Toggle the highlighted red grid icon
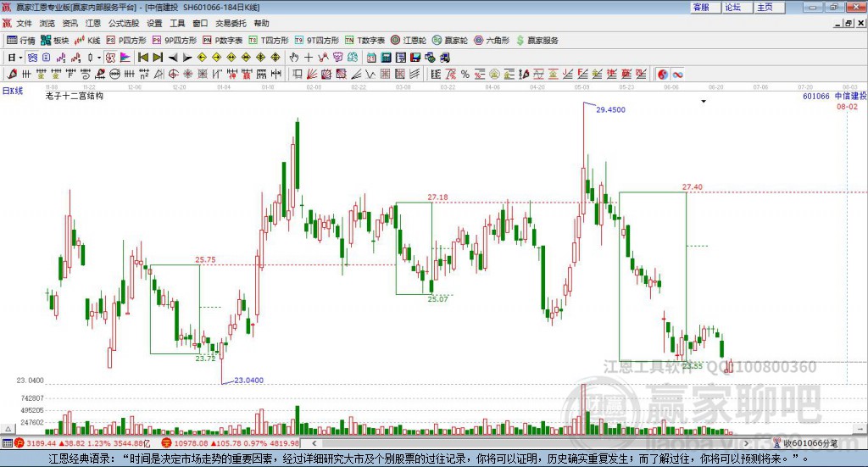This screenshot has height=467, width=868. pyautogui.click(x=110, y=58)
